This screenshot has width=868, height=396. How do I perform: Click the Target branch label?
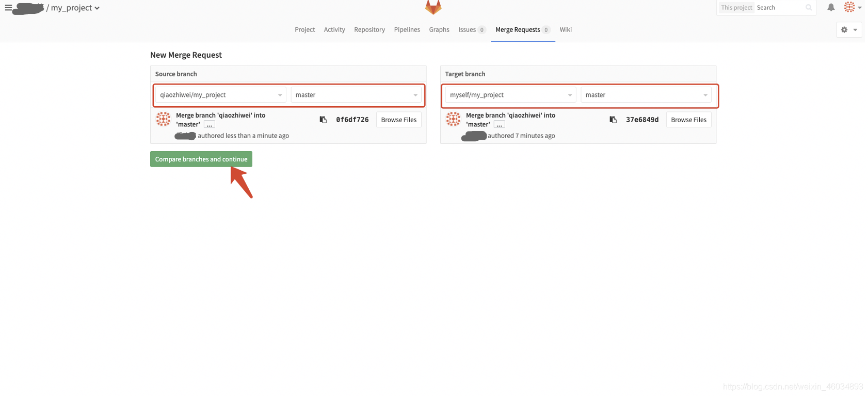(x=465, y=74)
